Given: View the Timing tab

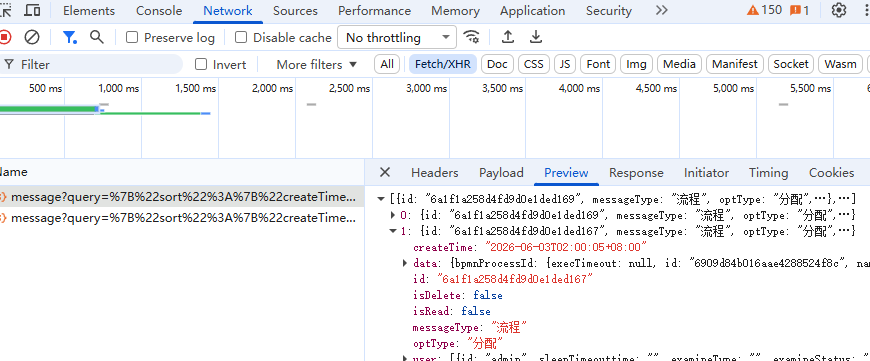Looking at the screenshot, I should click(768, 172).
